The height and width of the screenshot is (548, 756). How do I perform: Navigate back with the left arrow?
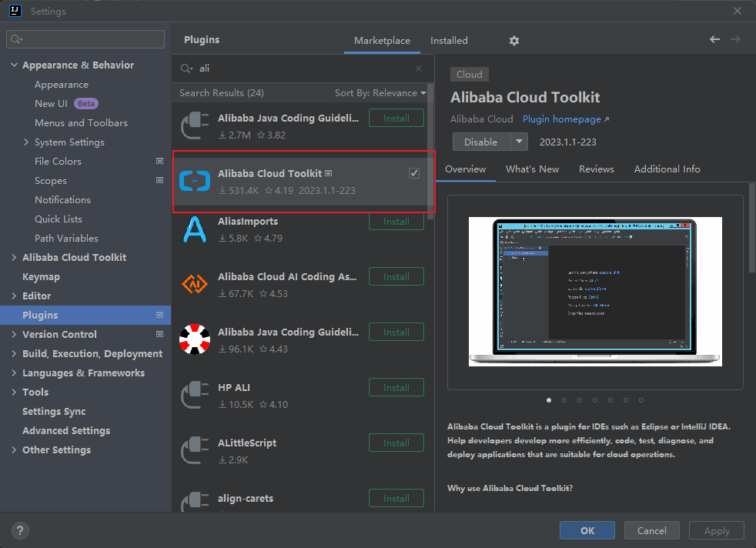714,39
